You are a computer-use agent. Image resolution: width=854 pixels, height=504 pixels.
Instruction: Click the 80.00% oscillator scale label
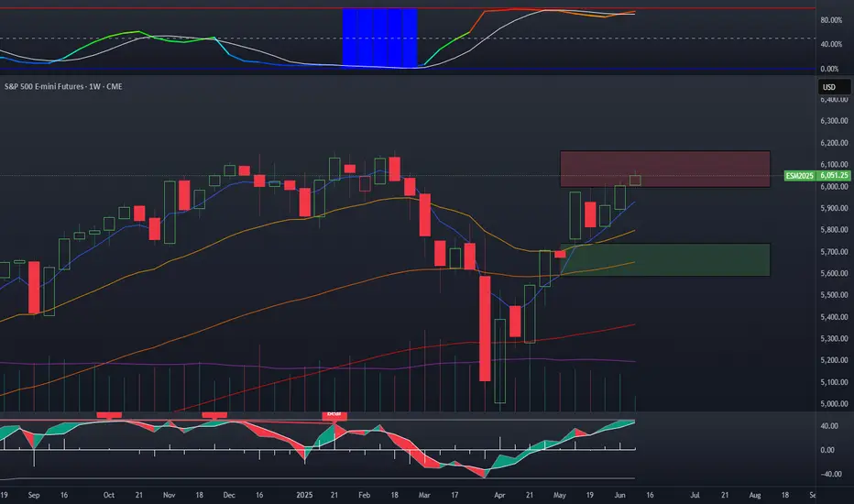(x=831, y=20)
